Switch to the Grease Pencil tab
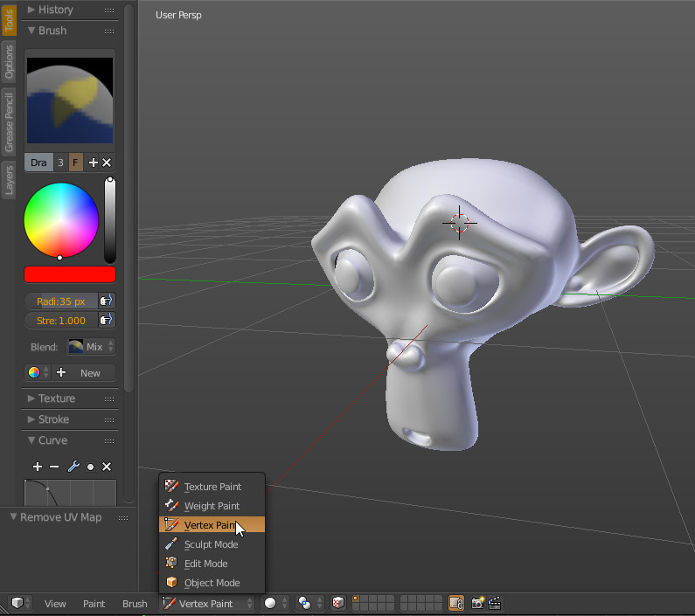Screen dimensions: 695x616 click(x=9, y=121)
